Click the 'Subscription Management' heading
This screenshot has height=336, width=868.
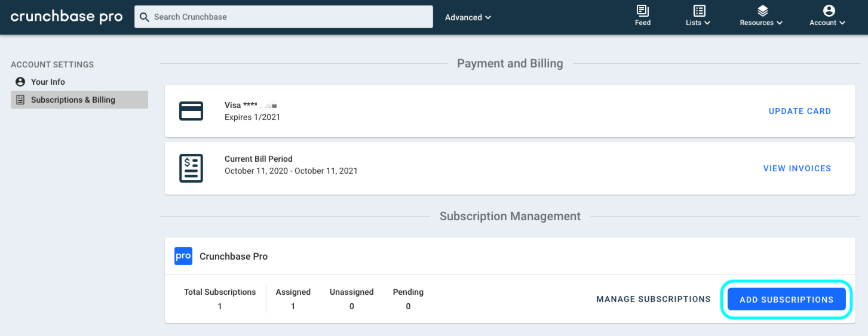coord(510,216)
